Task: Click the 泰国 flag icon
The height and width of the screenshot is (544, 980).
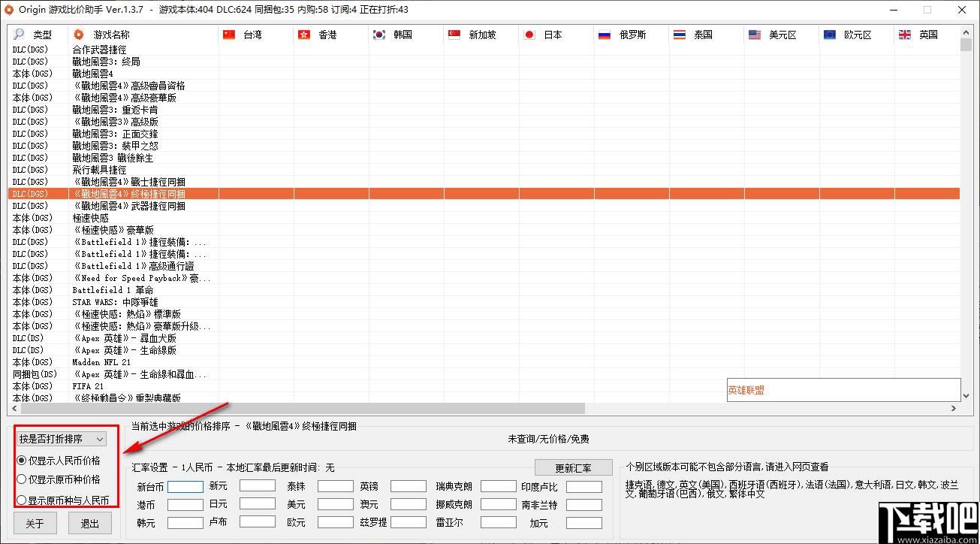Action: (x=679, y=34)
